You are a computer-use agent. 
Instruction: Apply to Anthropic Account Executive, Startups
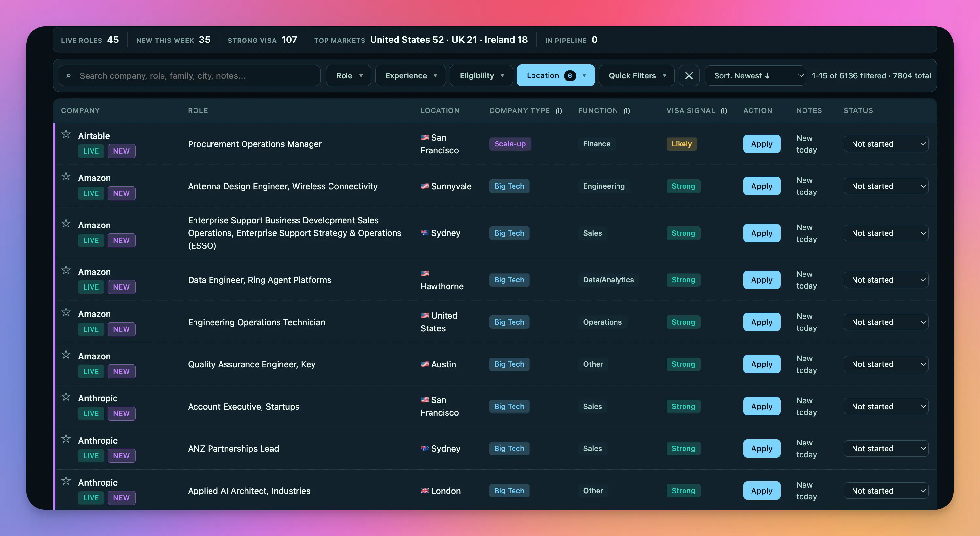click(762, 406)
